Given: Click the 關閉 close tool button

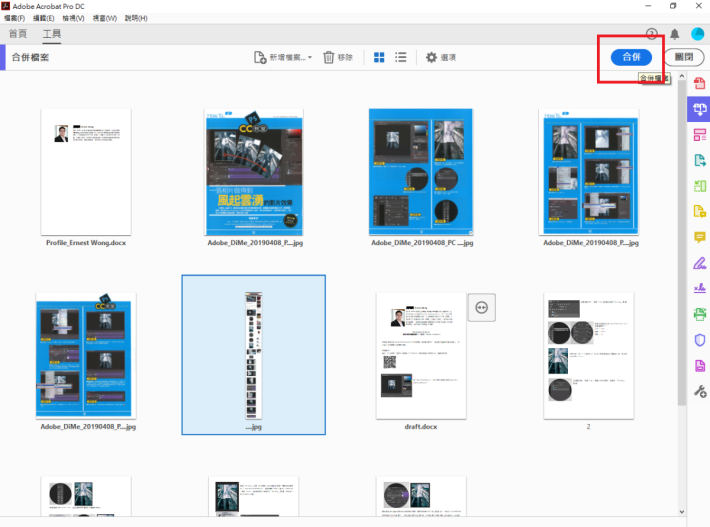Looking at the screenshot, I should coord(684,57).
